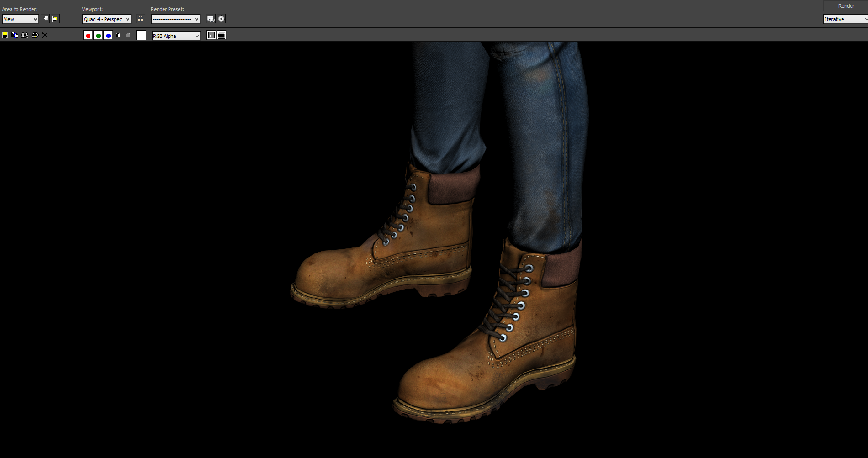
Task: Open the Viewport Quad 4 dropdown
Action: tap(106, 19)
